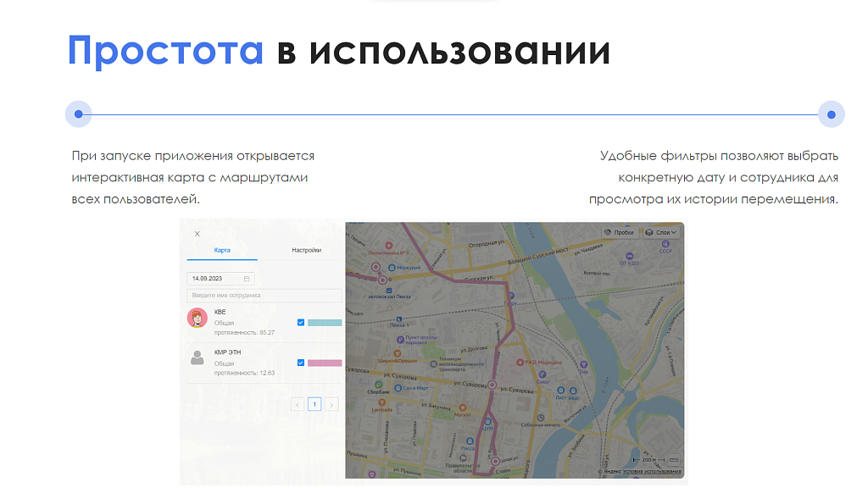
Task: Click the Сбербанк marker on the map
Action: coord(378,384)
